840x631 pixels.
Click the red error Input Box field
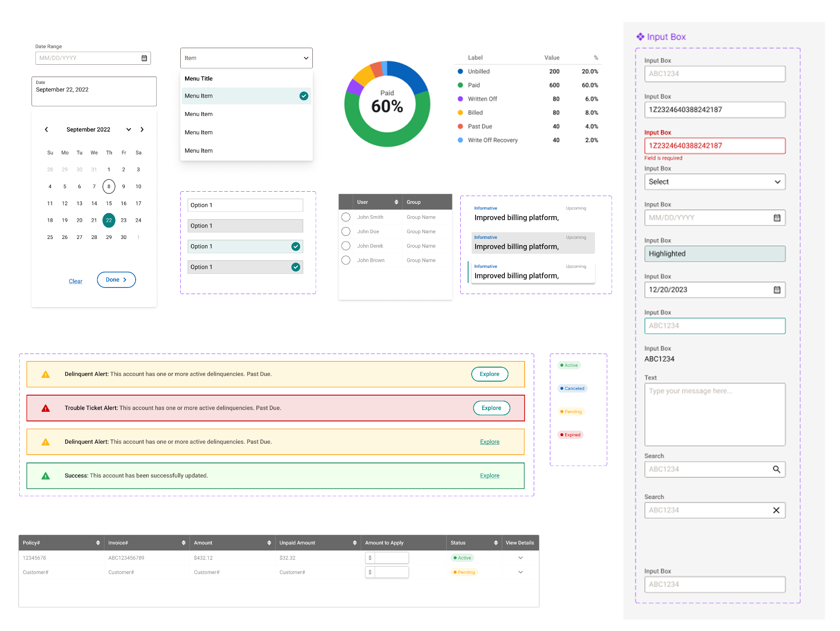coord(715,146)
